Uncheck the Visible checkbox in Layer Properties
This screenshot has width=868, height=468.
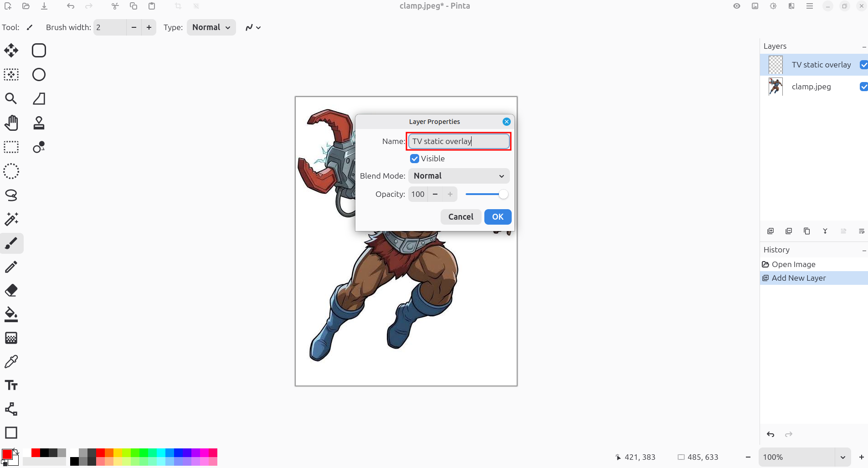coord(415,159)
